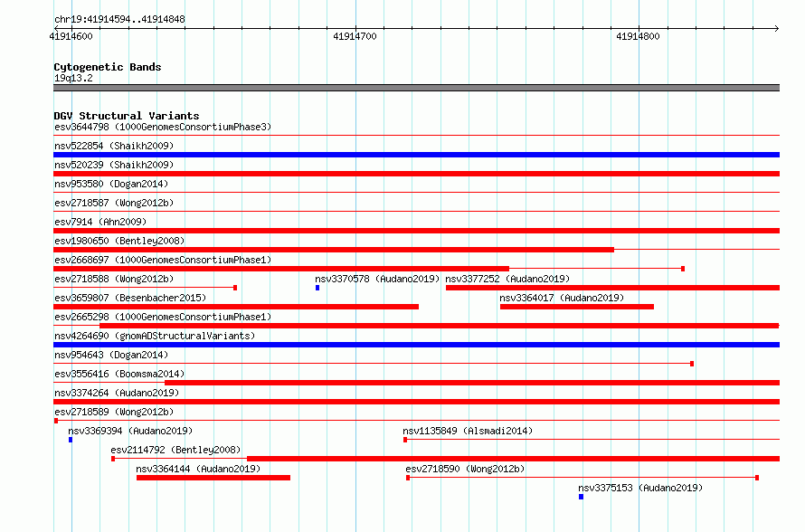Viewport: 805px width, 532px height.
Task: Click the 41914600 ruler position
Action: click(x=71, y=36)
